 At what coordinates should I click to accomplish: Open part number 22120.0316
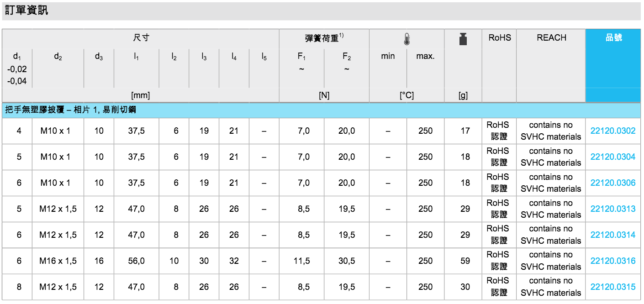[x=612, y=261]
